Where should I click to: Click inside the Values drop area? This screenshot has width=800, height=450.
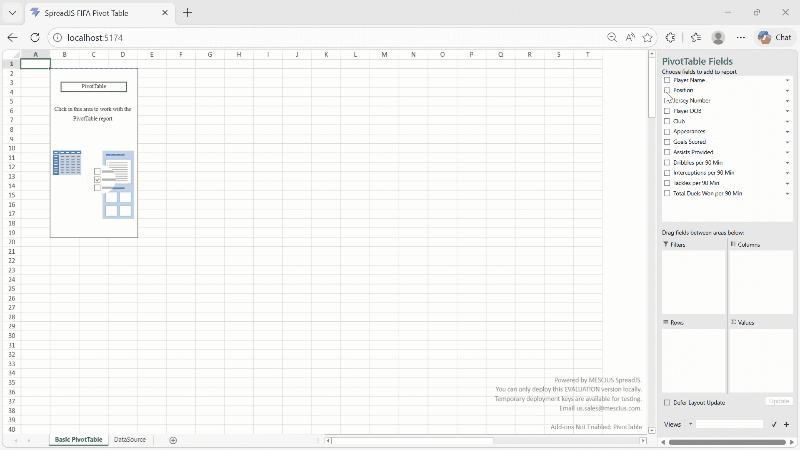point(761,360)
